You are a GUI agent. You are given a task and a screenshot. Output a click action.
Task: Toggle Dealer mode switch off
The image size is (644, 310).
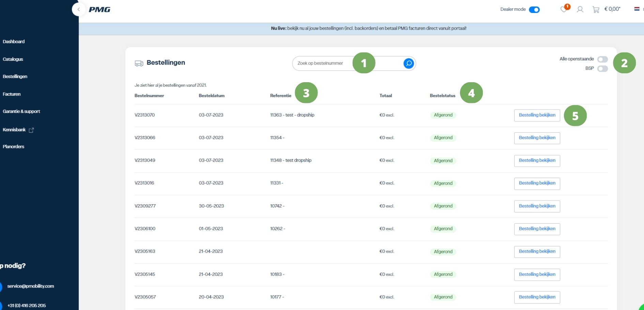[x=534, y=10]
